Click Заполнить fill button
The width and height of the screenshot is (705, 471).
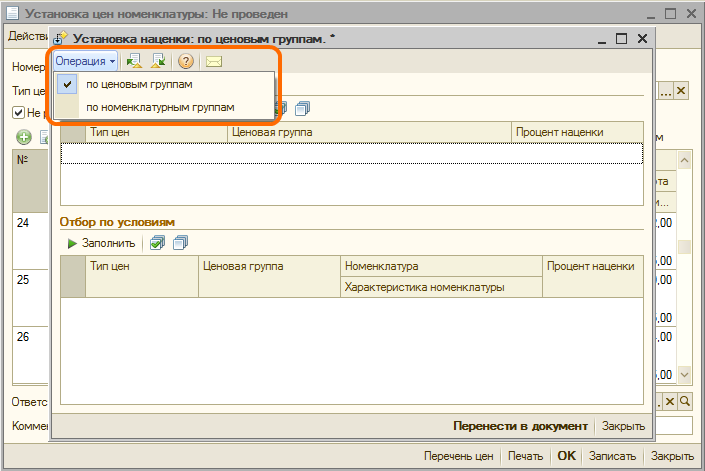[x=101, y=243]
